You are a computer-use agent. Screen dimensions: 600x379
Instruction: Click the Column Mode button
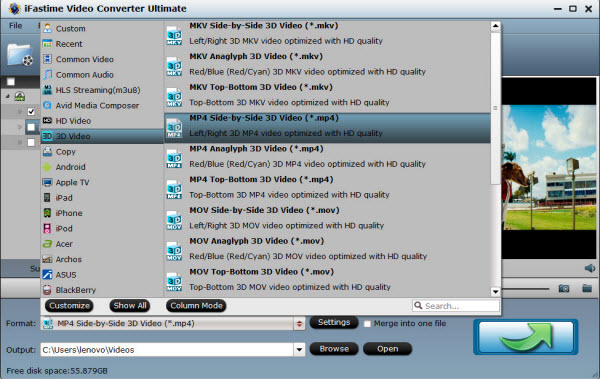[196, 305]
